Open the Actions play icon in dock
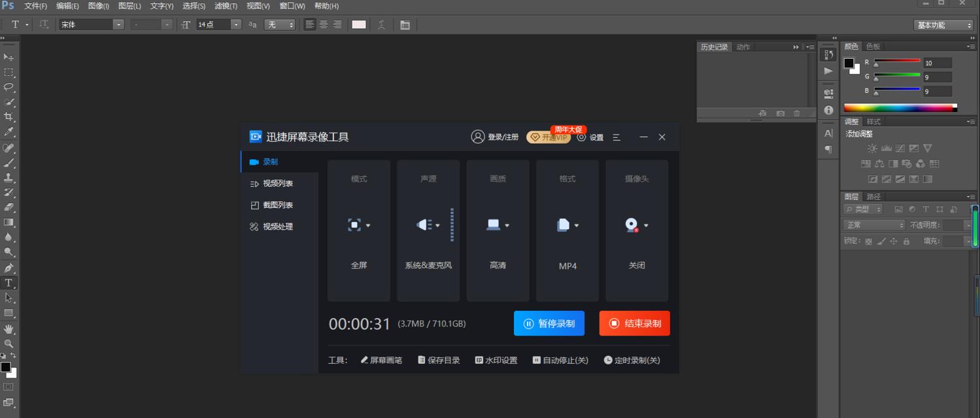 click(x=828, y=71)
